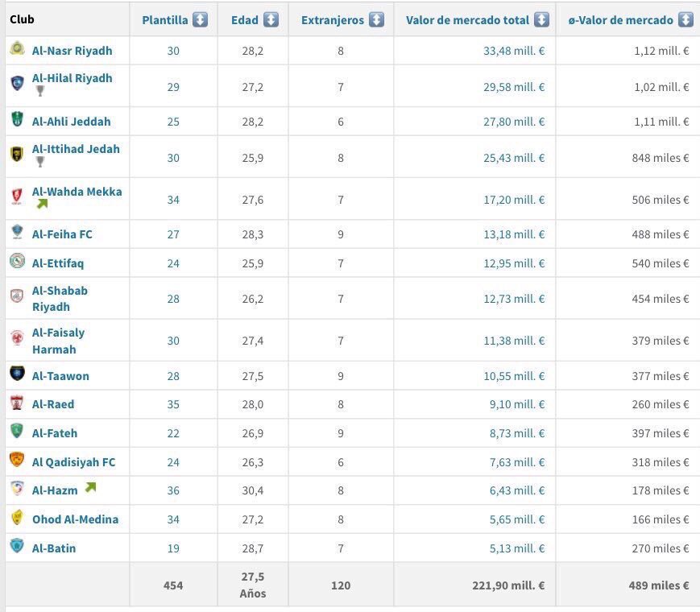Click the trophy icon under Al-Ittihad Jedah
The width and height of the screenshot is (700, 612).
pyautogui.click(x=40, y=162)
